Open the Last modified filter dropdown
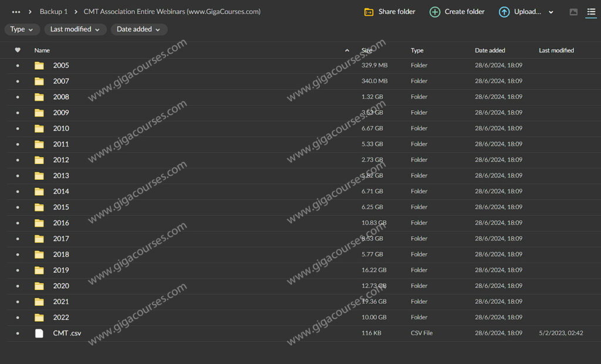Viewport: 601px width, 364px height. [x=75, y=29]
